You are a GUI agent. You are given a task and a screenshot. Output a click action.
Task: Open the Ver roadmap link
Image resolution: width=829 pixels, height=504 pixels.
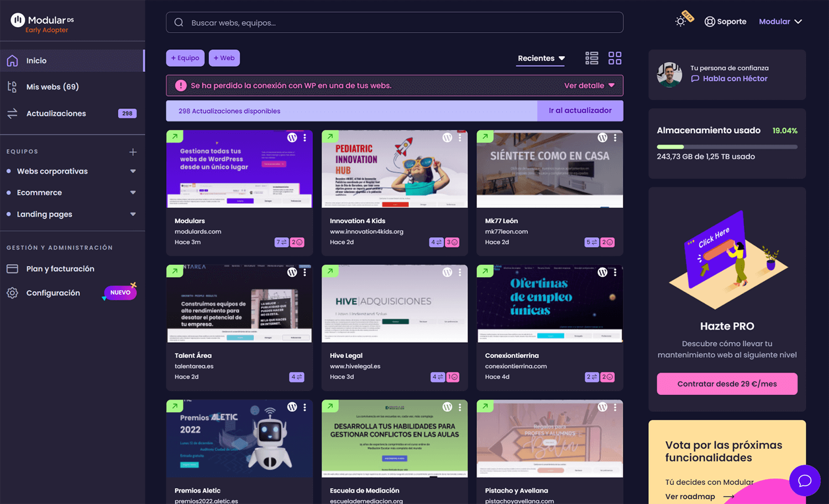pyautogui.click(x=699, y=497)
